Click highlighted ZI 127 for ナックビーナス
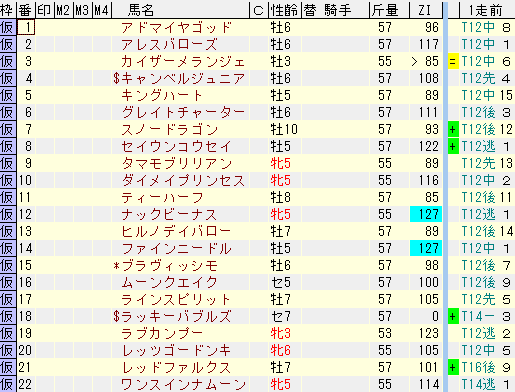Viewport: 515px width, 392px height. (x=426, y=214)
